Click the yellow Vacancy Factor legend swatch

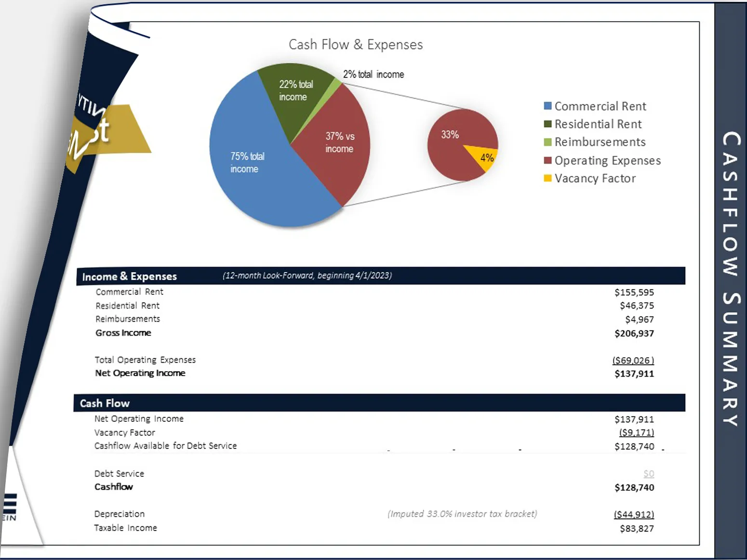click(547, 178)
